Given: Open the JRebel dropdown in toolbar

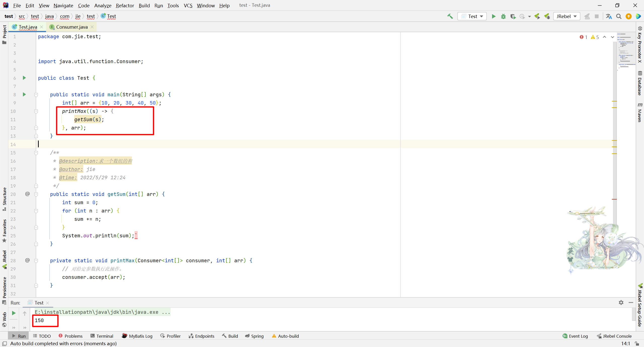Looking at the screenshot, I should click(x=567, y=16).
